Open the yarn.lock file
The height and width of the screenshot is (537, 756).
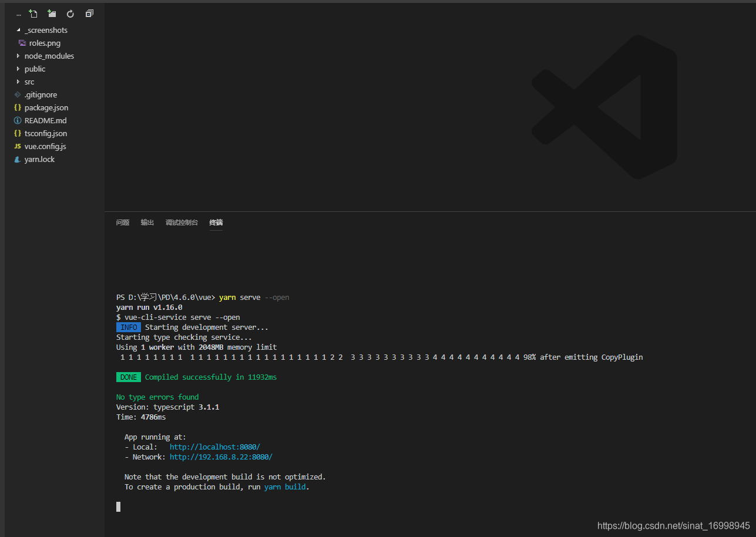pos(39,159)
